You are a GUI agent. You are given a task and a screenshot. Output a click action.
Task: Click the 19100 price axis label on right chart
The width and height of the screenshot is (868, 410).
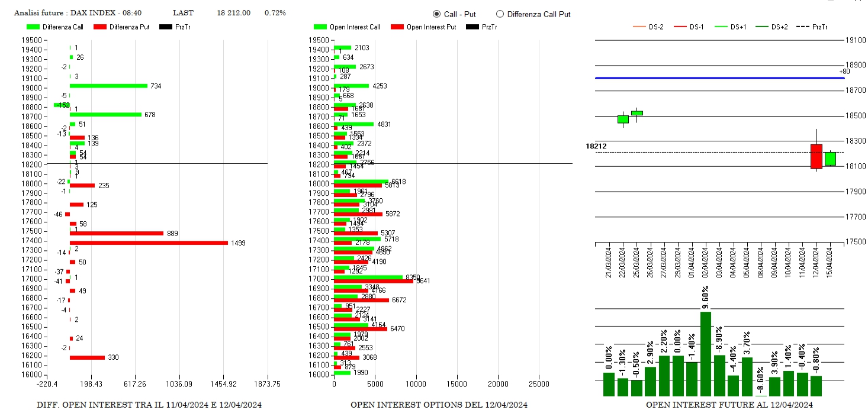[x=855, y=40]
